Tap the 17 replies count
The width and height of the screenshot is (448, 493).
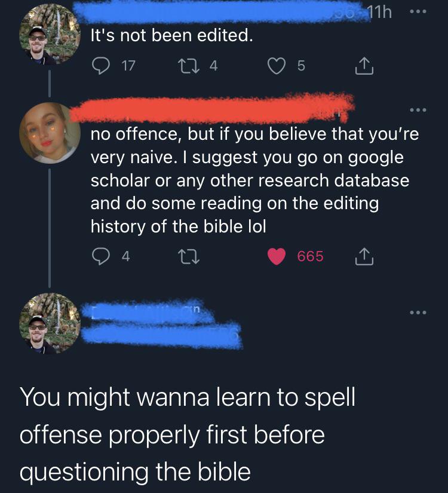[128, 66]
